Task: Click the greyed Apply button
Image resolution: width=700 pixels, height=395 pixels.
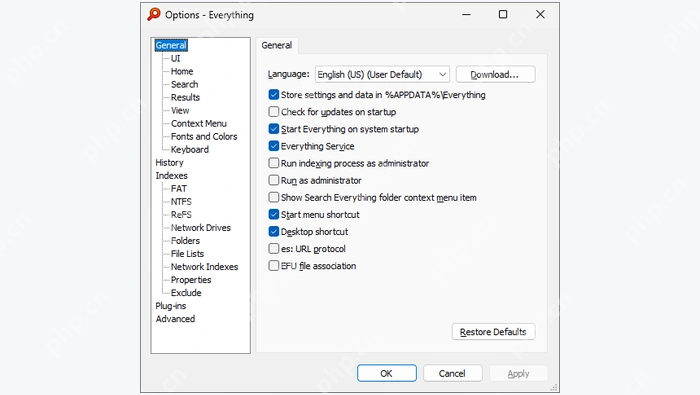Action: pyautogui.click(x=518, y=374)
